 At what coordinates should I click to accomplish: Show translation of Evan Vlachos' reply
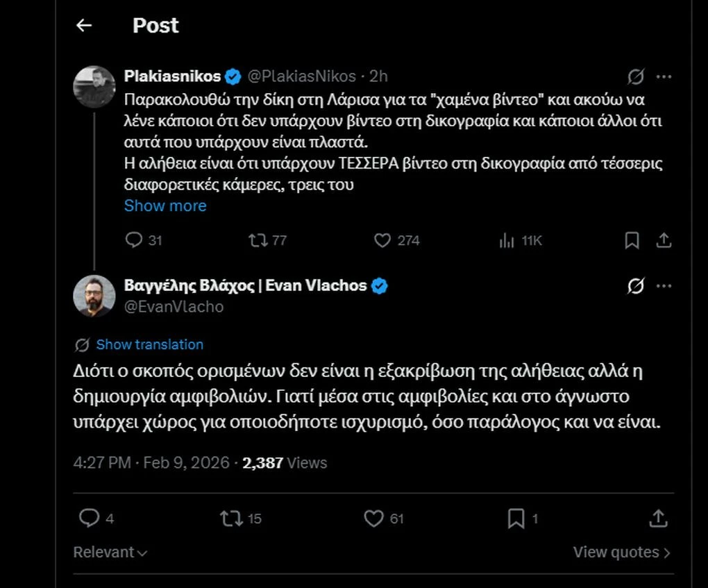149,344
